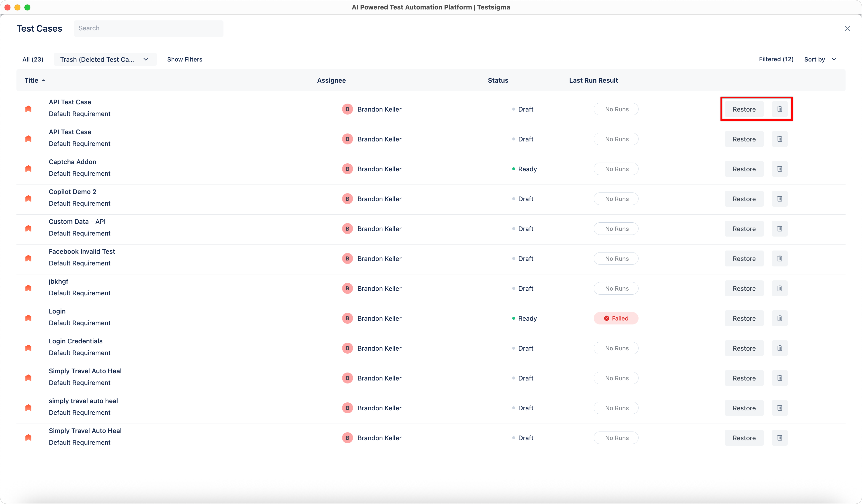
Task: Click trash icon for Captcha Addon row
Action: (779, 169)
